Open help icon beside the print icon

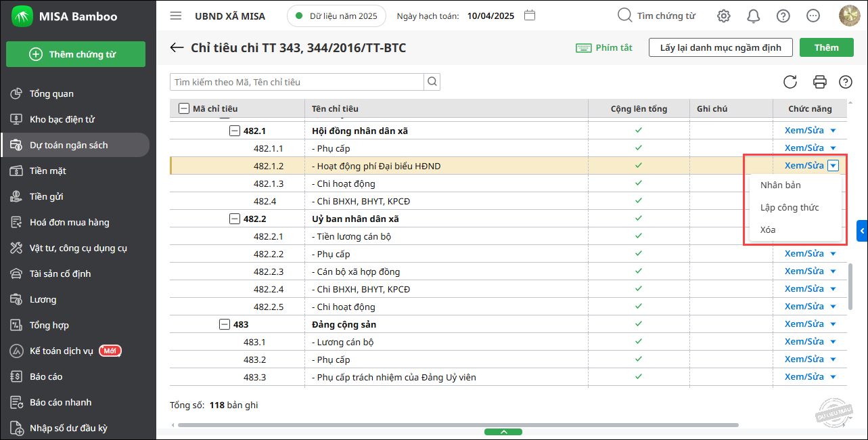846,82
